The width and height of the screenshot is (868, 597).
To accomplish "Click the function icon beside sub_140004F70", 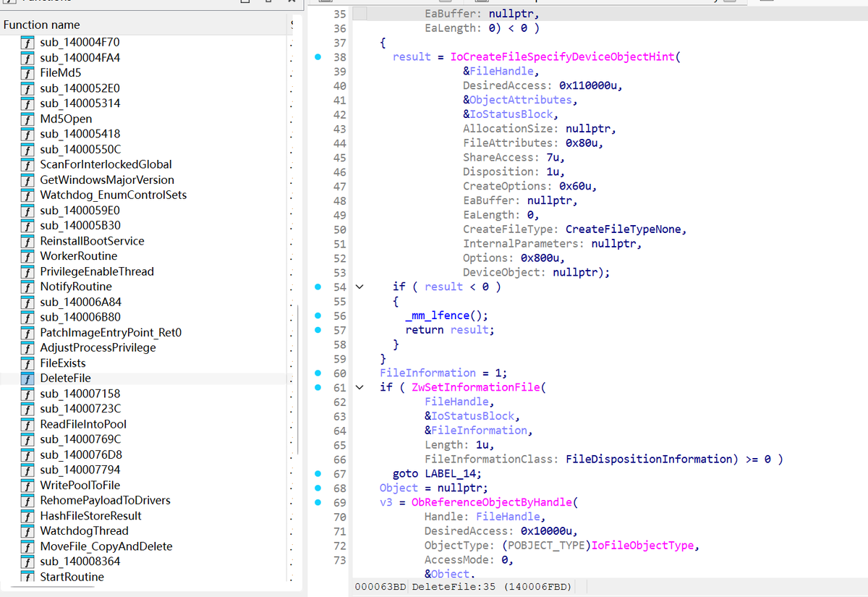I will coord(27,42).
